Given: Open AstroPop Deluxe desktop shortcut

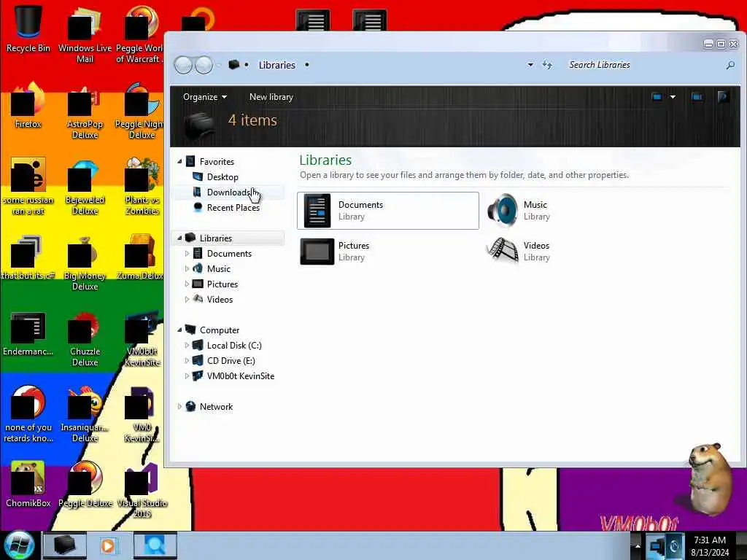Looking at the screenshot, I should click(85, 112).
